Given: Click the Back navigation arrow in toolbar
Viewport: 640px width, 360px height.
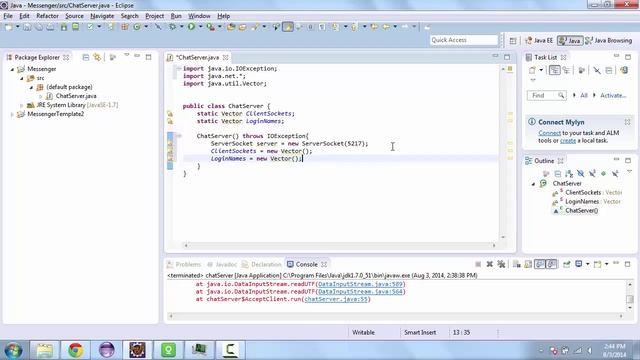Looking at the screenshot, I should tap(386, 27).
